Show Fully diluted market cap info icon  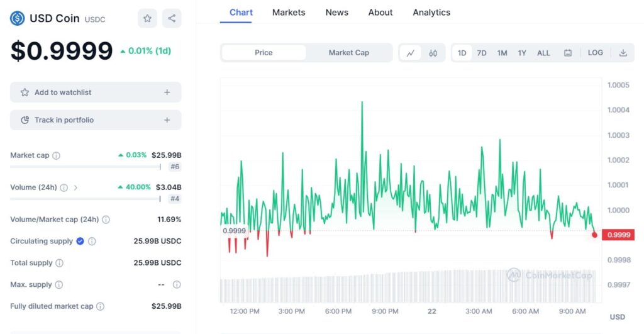100,306
